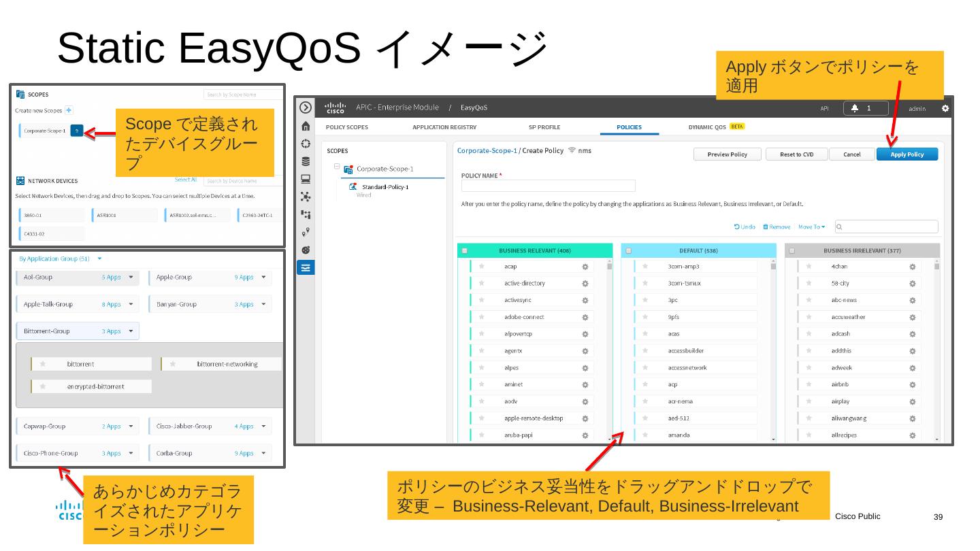This screenshot has height=551, width=980.
Task: Select Standard-Policy-1 in the scopes tree
Action: pyautogui.click(x=385, y=186)
